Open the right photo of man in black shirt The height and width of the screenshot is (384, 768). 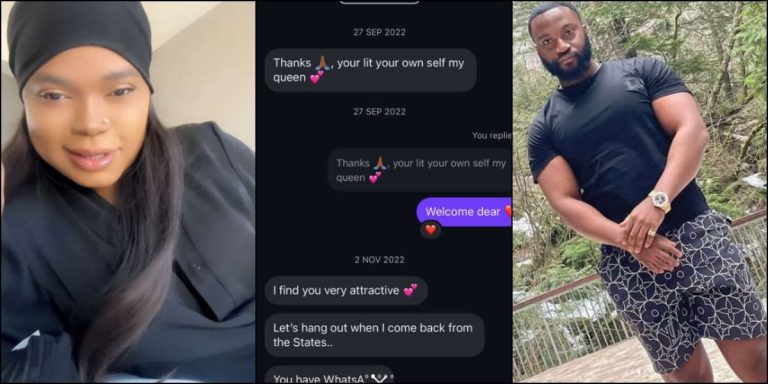[x=640, y=192]
